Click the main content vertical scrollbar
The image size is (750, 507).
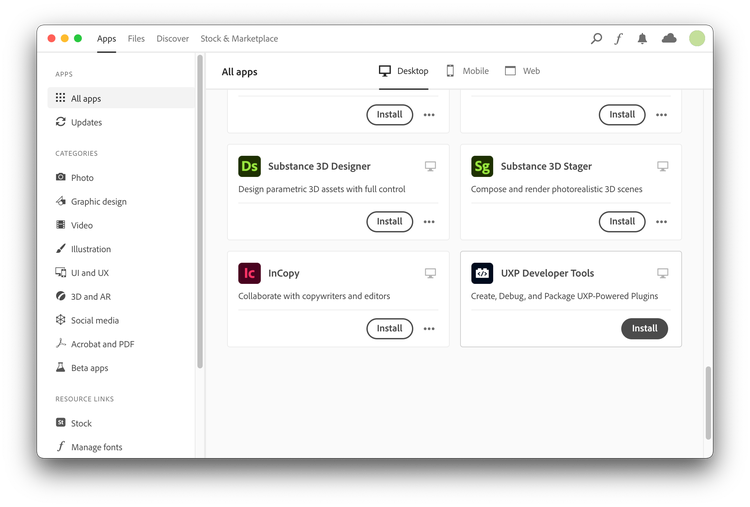coord(708,403)
